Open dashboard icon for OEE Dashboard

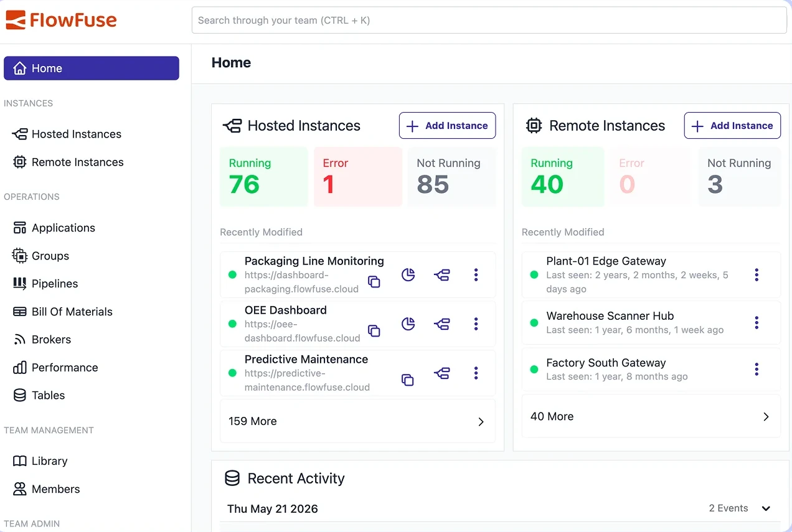point(408,324)
